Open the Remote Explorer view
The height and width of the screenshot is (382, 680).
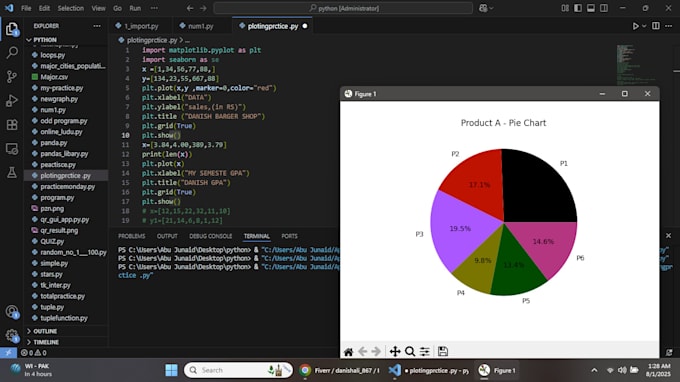point(12,149)
